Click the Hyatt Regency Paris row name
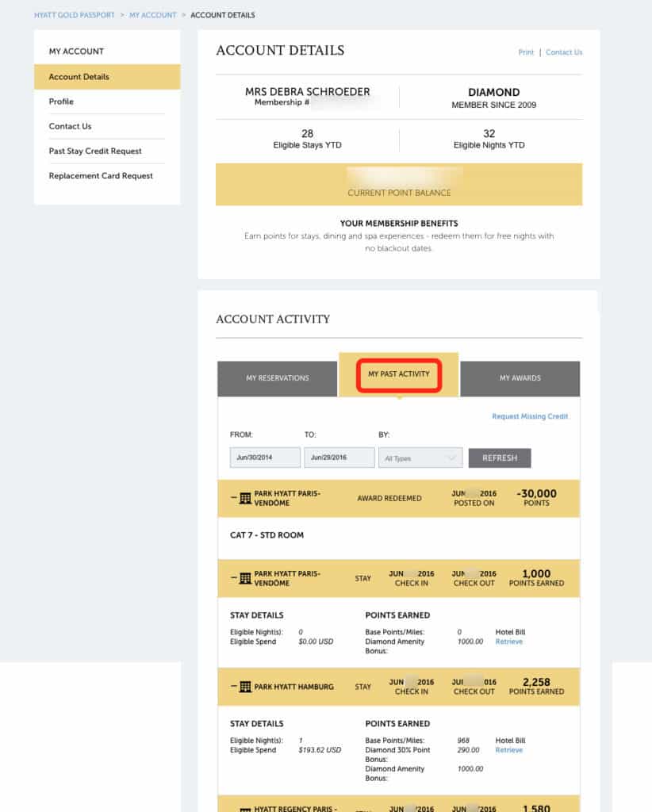Image resolution: width=652 pixels, height=812 pixels. pos(295,808)
